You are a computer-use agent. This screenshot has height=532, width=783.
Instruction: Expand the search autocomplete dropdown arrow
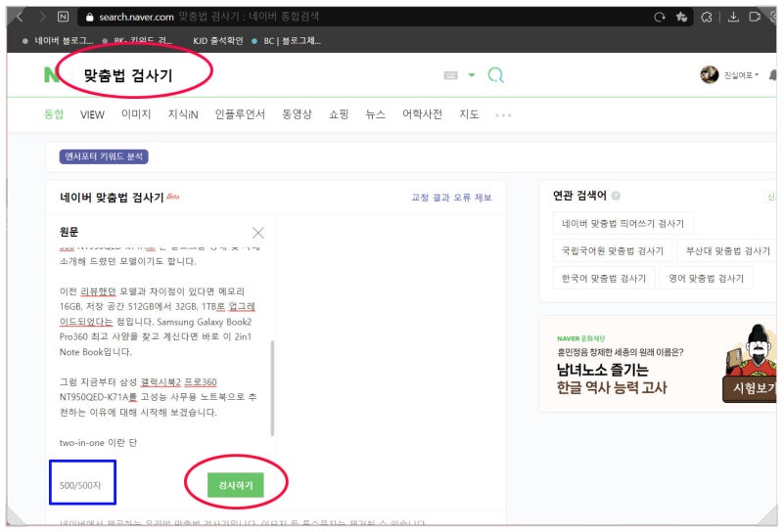pyautogui.click(x=472, y=75)
